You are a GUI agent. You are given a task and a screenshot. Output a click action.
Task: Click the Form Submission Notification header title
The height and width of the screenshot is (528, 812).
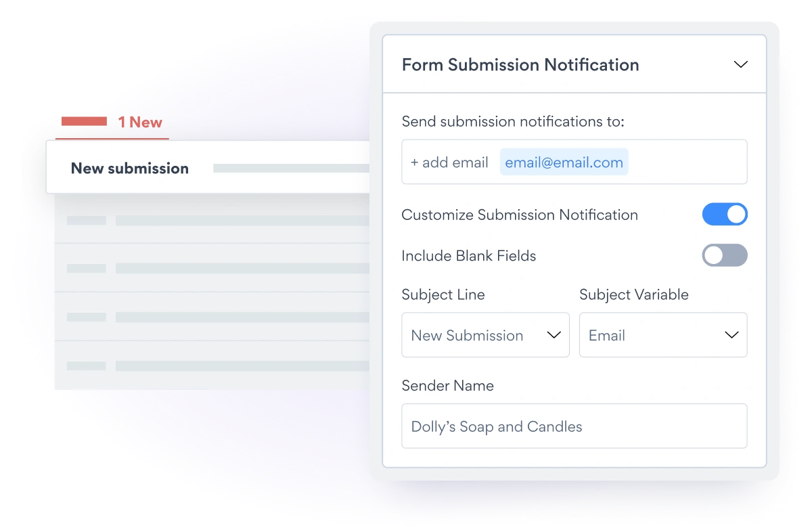[x=520, y=65]
